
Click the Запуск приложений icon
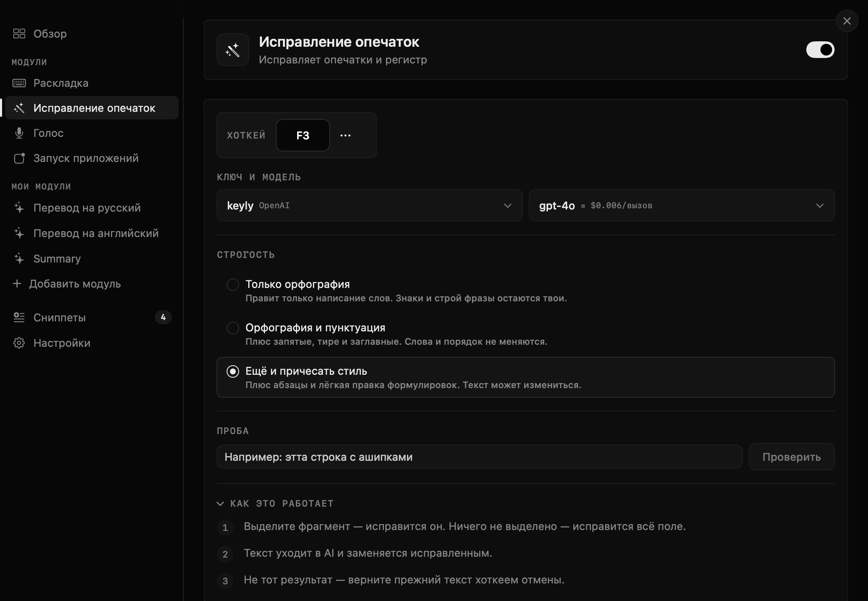pos(19,158)
